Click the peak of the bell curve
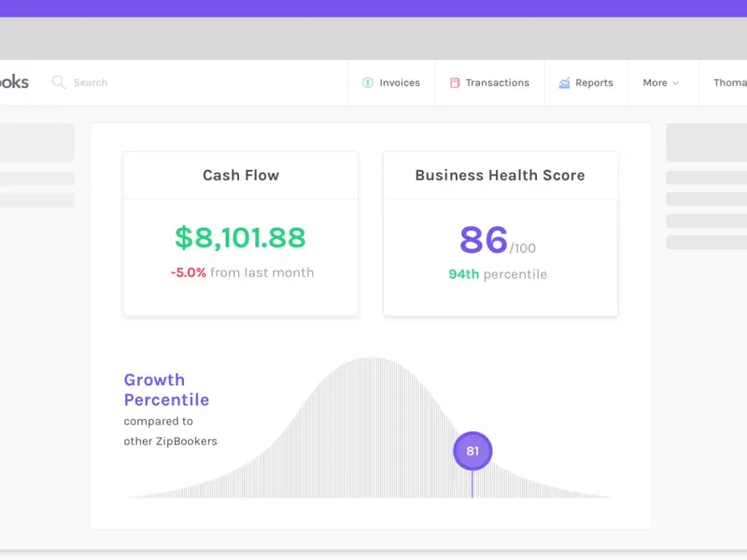The image size is (747, 560). coord(370,362)
